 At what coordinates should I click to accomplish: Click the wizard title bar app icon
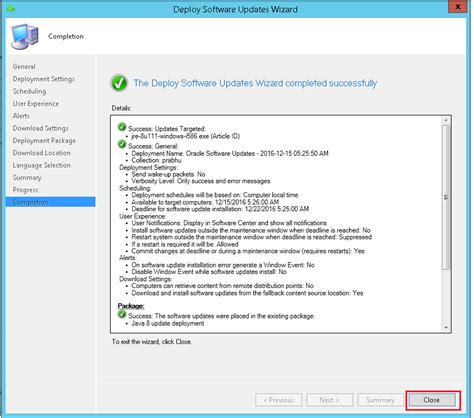click(x=11, y=8)
